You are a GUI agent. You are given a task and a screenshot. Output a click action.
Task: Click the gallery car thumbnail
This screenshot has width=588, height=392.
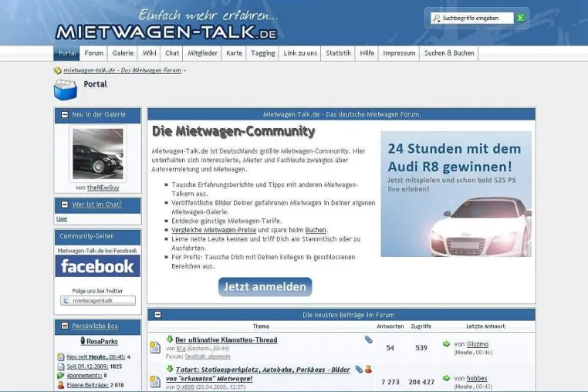pos(97,154)
